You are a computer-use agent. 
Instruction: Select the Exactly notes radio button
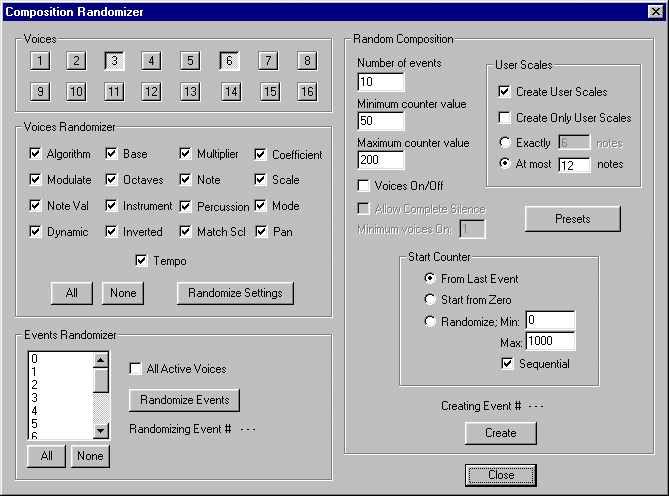coord(505,143)
